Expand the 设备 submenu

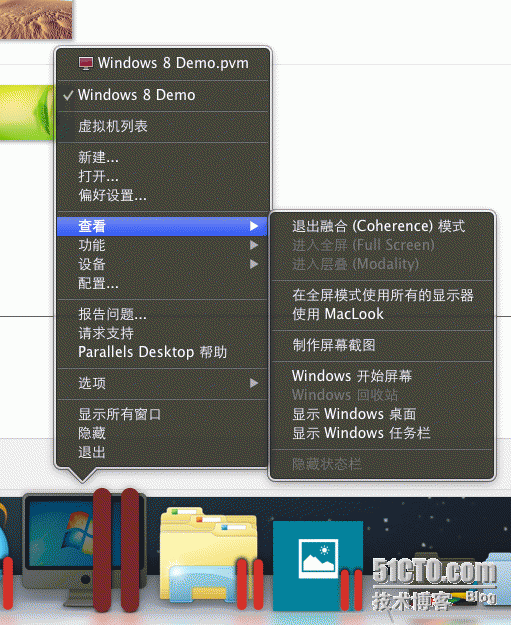[x=163, y=264]
